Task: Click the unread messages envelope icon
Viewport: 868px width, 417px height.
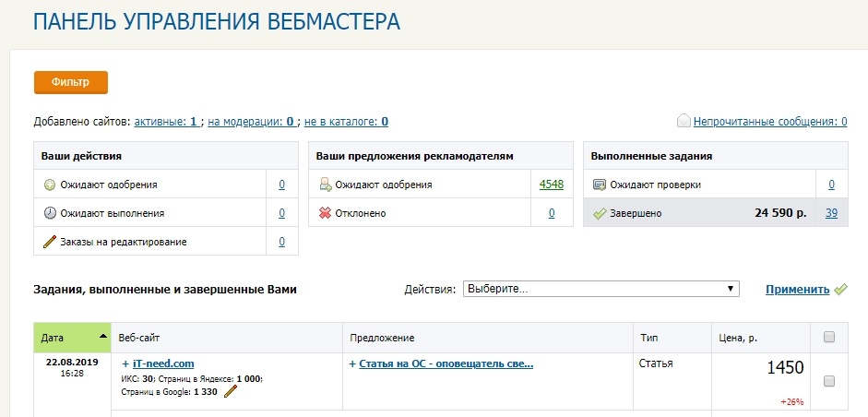Action: [684, 121]
